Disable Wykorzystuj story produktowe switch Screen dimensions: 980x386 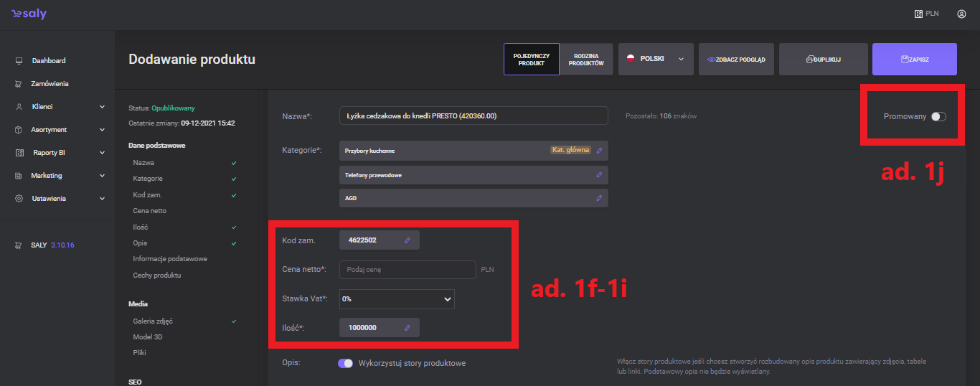(x=345, y=363)
